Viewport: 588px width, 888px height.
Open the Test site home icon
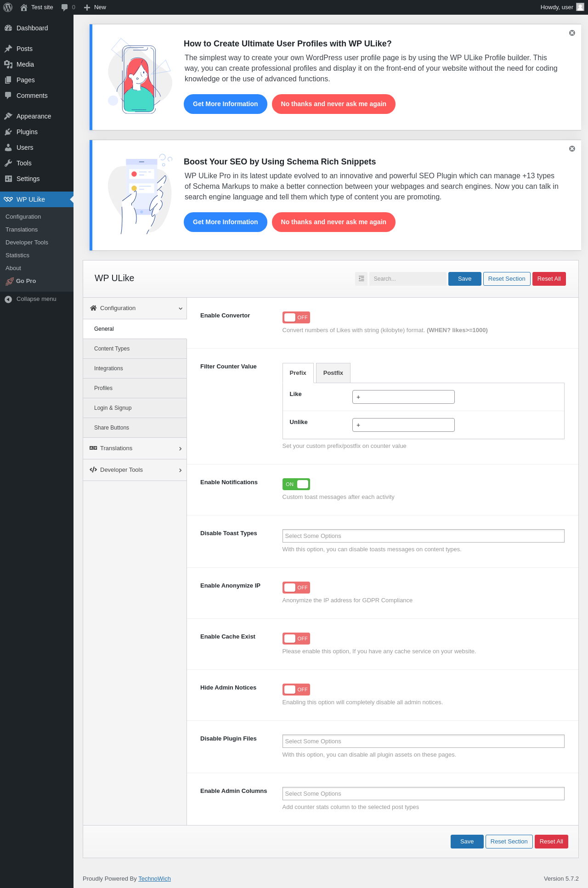(24, 7)
